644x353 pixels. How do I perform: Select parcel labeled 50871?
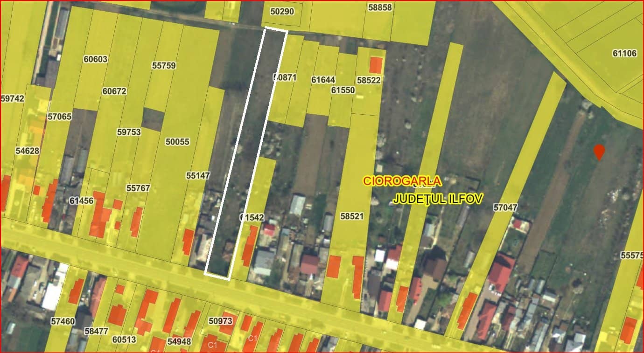click(285, 77)
